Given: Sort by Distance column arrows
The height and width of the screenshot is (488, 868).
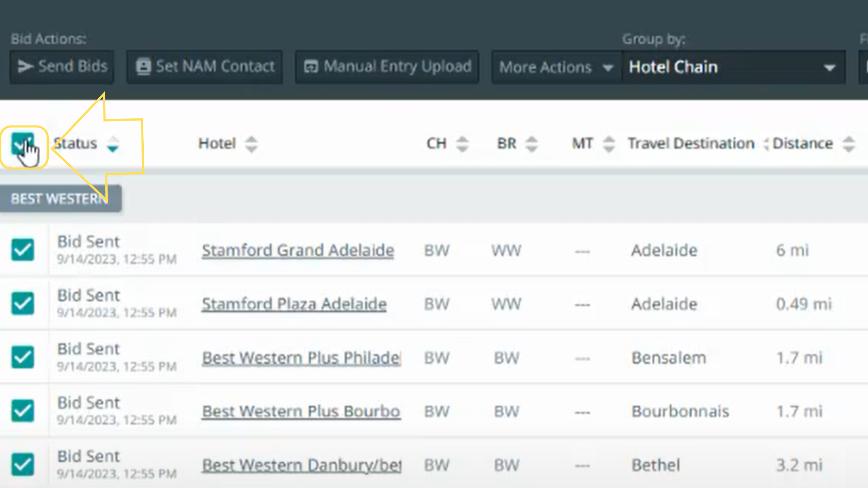Looking at the screenshot, I should (x=849, y=144).
